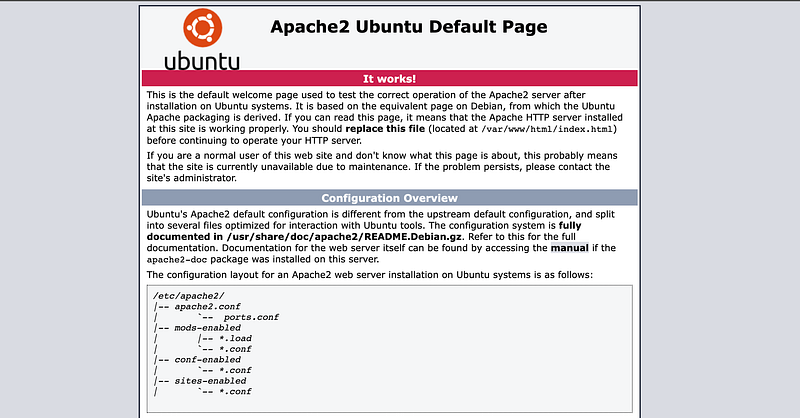Screen dimensions: 800x418
Task: Open the manual link
Action: tap(569, 248)
